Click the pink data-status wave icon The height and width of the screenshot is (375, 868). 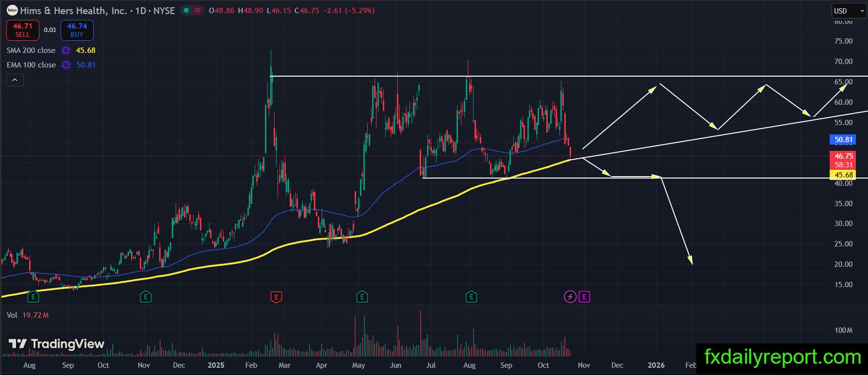click(x=197, y=10)
